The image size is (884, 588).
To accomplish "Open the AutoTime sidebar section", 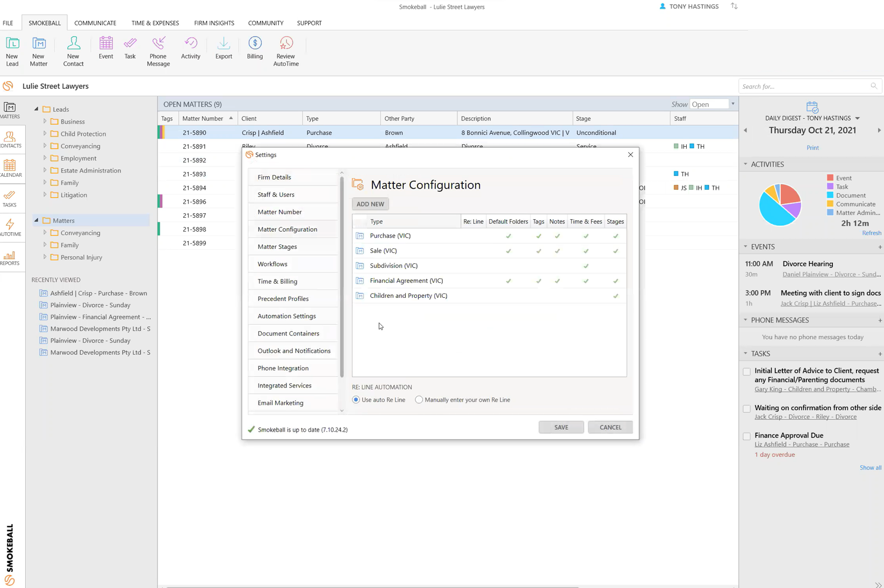I will pos(10,227).
